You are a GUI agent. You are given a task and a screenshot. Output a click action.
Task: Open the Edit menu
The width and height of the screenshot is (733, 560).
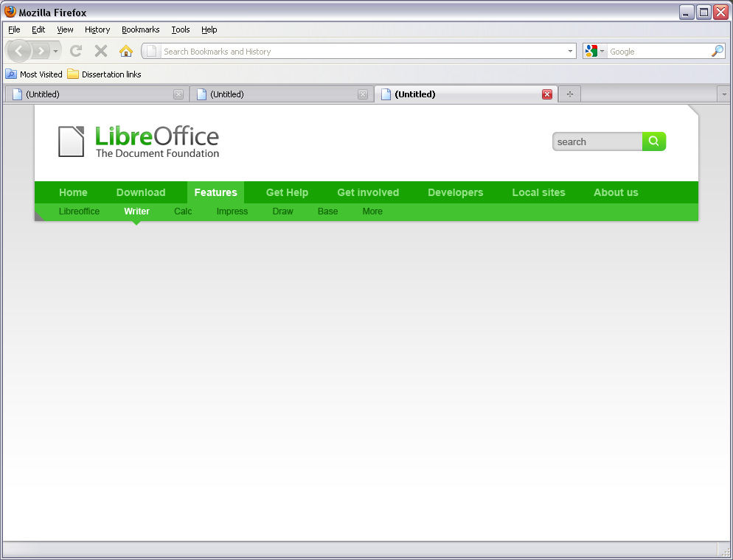tap(38, 29)
